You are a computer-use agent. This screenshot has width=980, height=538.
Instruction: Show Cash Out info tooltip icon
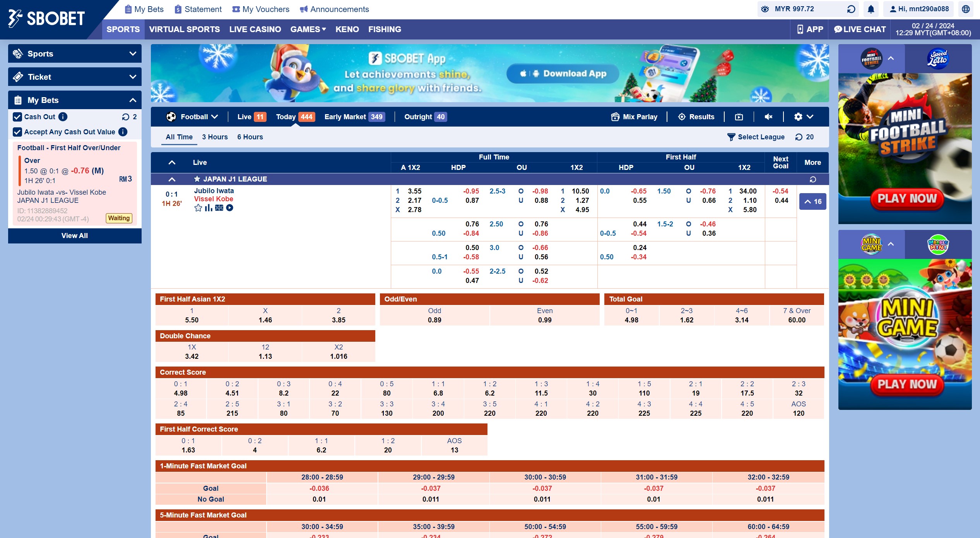63,117
